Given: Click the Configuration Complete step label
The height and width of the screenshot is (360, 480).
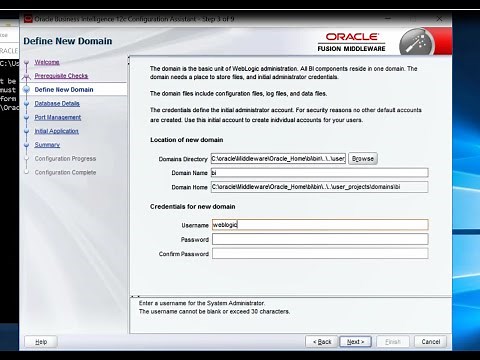Looking at the screenshot, I should pyautogui.click(x=65, y=172).
